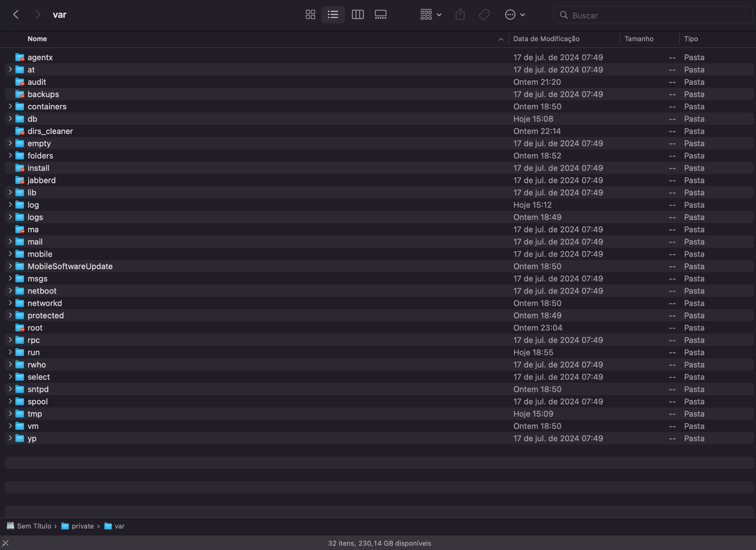
Task: Switch to column view
Action: 357,15
